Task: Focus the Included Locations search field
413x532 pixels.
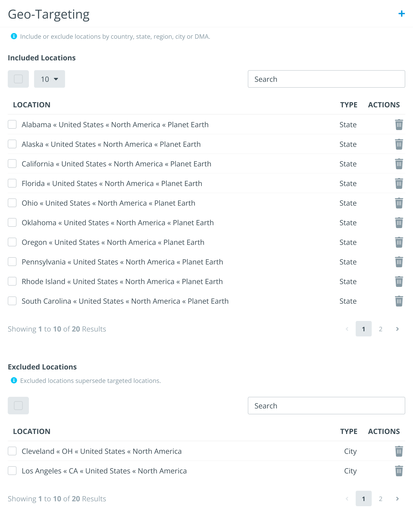Action: click(327, 79)
